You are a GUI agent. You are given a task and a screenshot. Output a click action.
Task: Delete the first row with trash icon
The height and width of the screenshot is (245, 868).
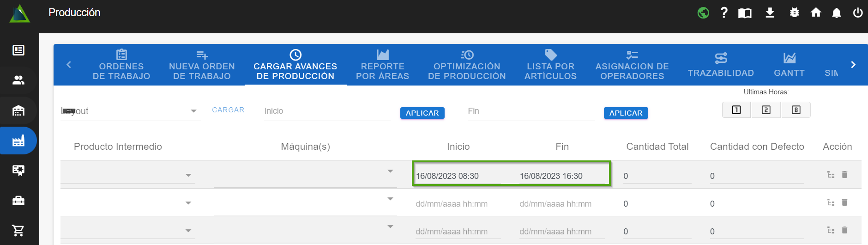pyautogui.click(x=844, y=175)
